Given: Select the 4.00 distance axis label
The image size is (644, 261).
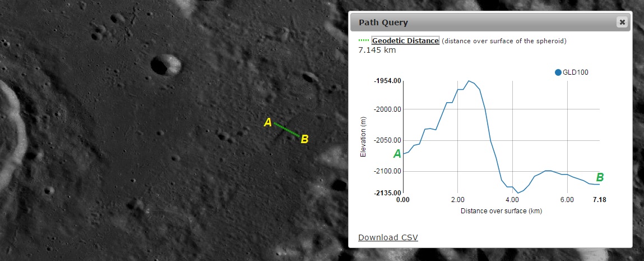Looking at the screenshot, I should coord(512,200).
